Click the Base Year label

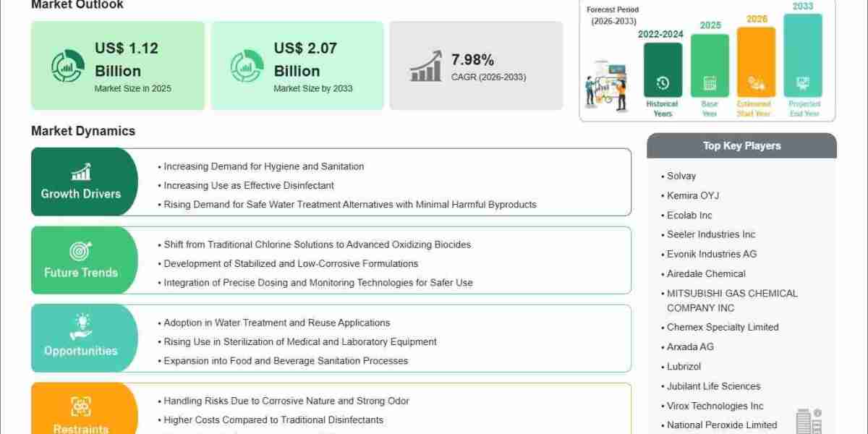coord(710,109)
